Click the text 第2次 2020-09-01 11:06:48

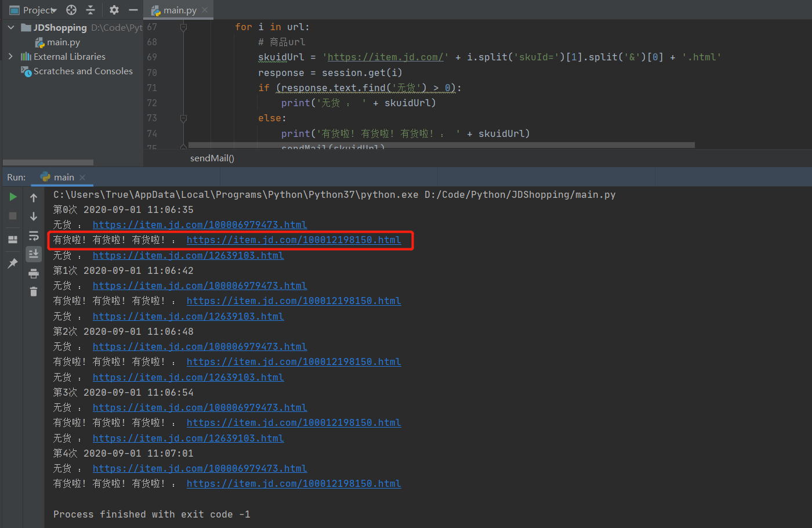(124, 331)
